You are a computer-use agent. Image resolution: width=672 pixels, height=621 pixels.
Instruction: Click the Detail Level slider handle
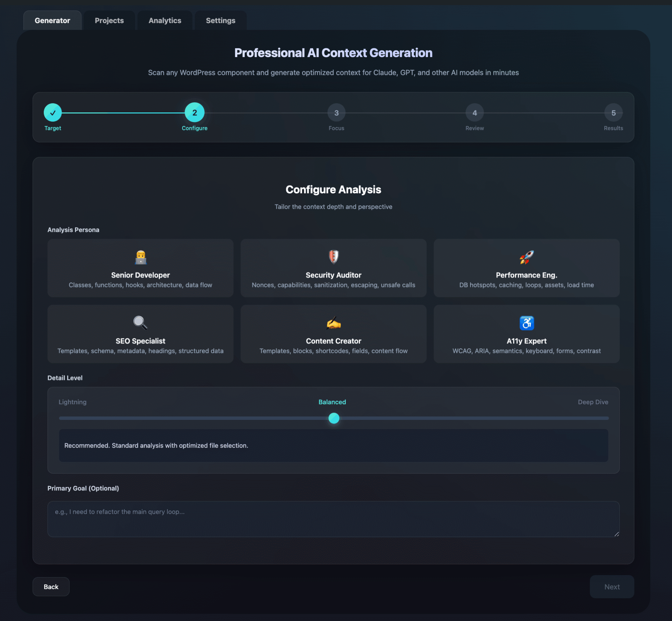(334, 418)
